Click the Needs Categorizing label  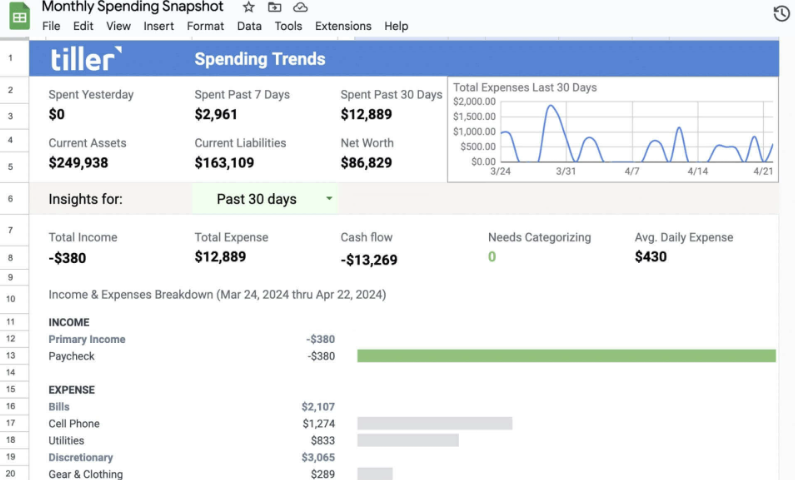[539, 237]
